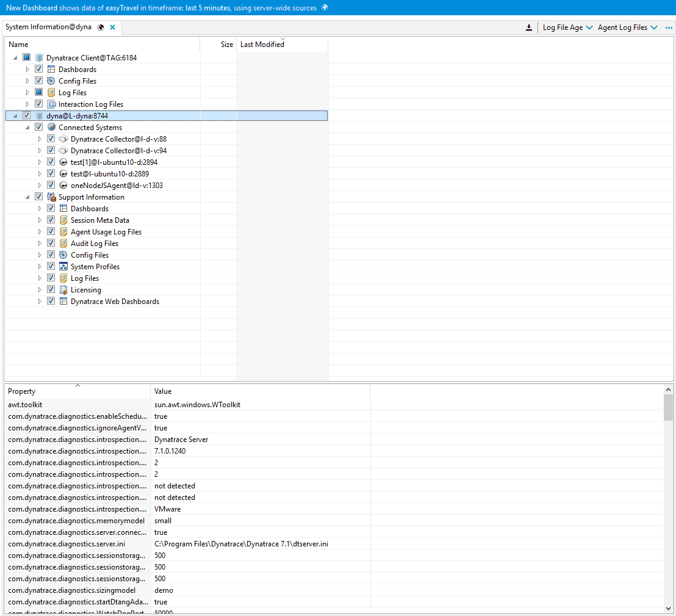Viewport: 676px width, 616px height.
Task: Sort by the Size column header
Action: [218, 45]
